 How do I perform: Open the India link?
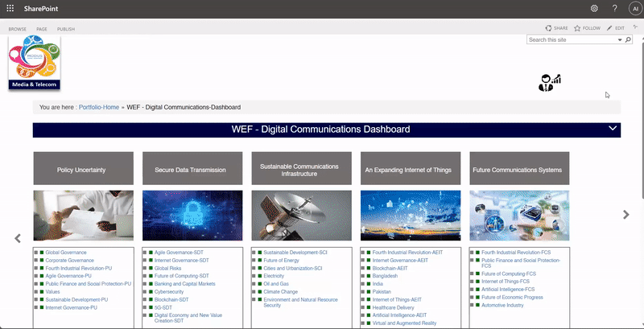click(x=378, y=284)
